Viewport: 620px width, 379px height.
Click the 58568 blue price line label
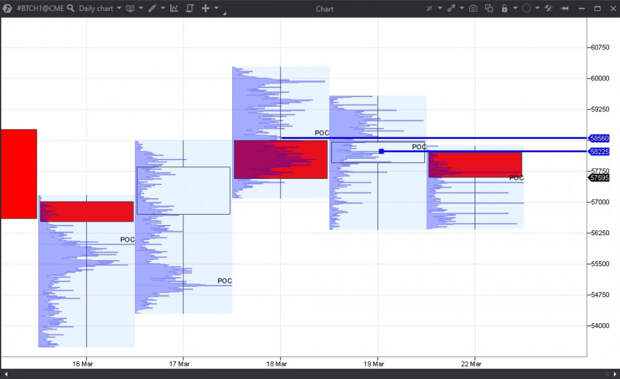point(599,138)
